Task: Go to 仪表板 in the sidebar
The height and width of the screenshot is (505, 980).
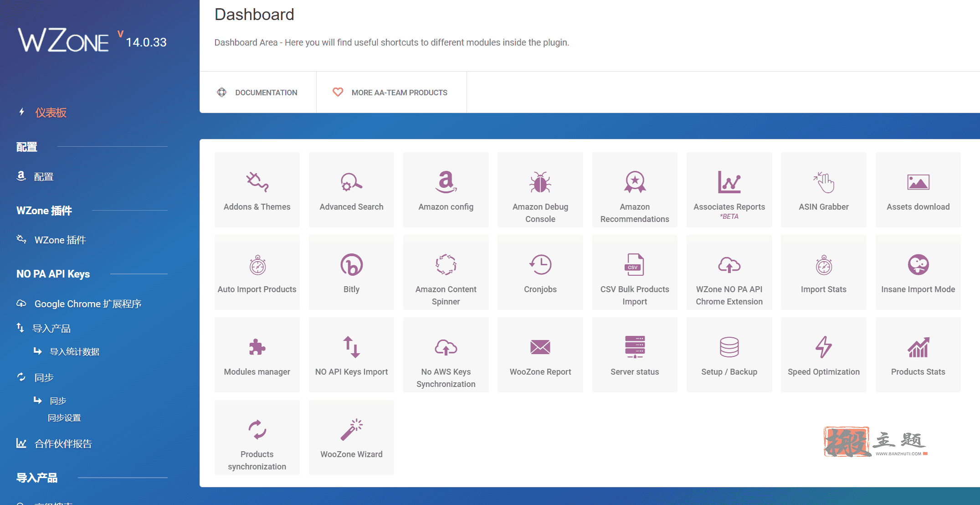Action: tap(51, 113)
